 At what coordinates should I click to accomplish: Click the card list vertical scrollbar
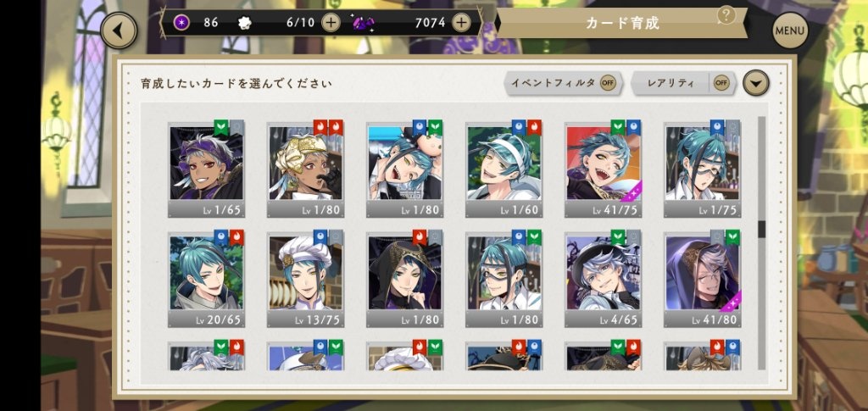762,243
